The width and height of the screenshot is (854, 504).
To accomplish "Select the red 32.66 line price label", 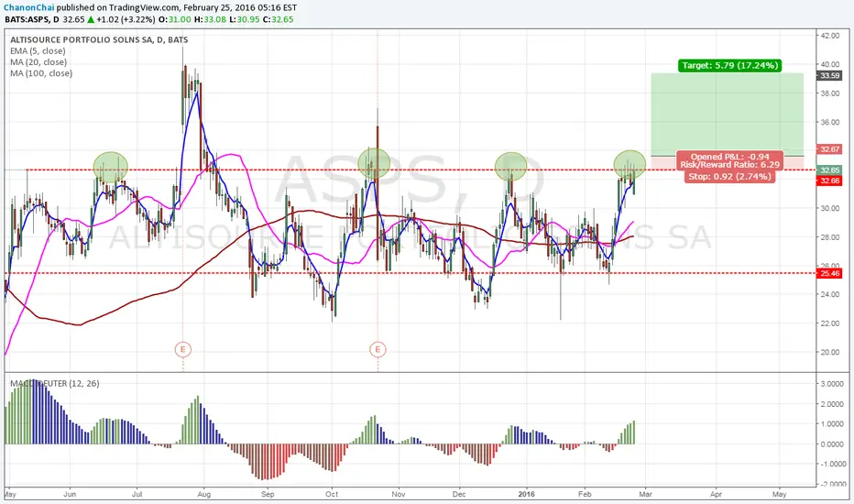I will [x=829, y=181].
